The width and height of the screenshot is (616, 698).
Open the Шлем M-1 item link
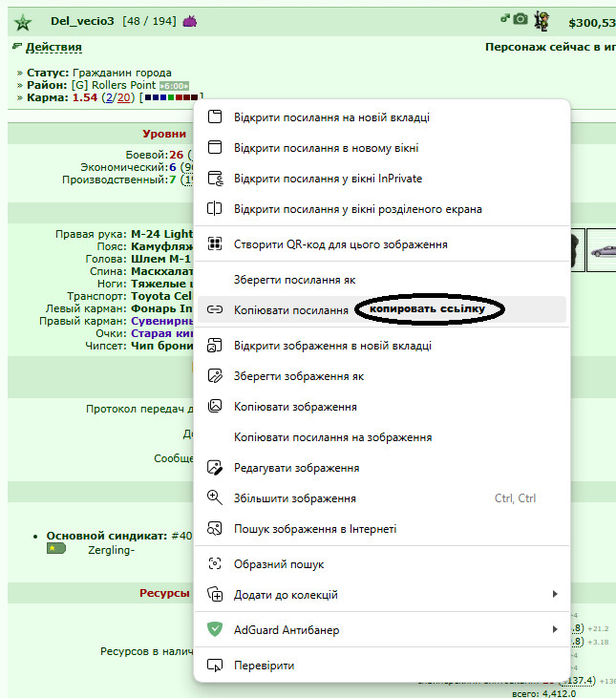point(160,259)
